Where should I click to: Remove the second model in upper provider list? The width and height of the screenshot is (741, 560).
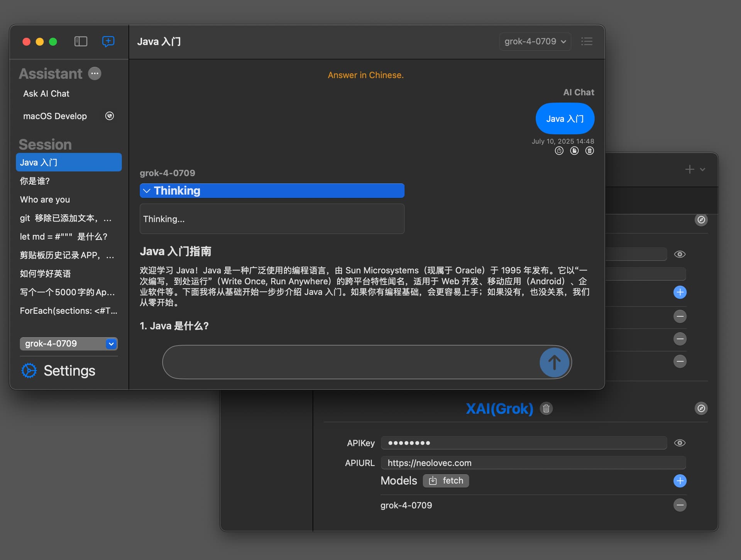click(x=680, y=339)
